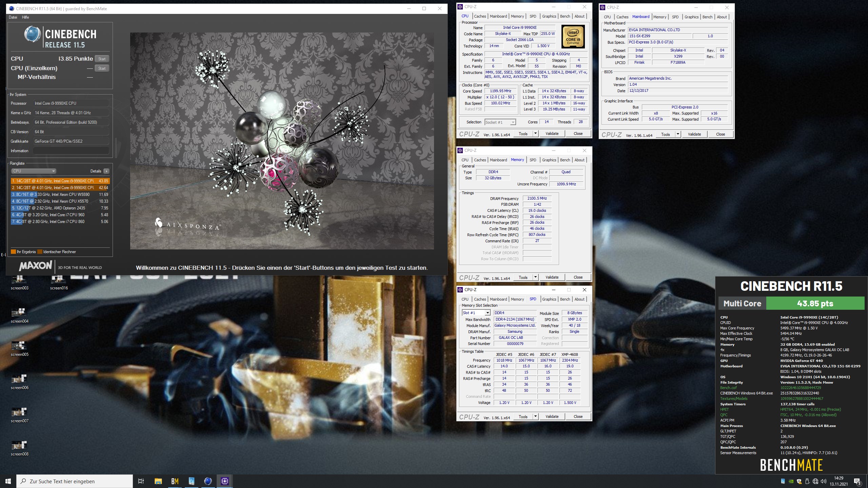Click Close button in CPU-Z Memory window

click(578, 277)
